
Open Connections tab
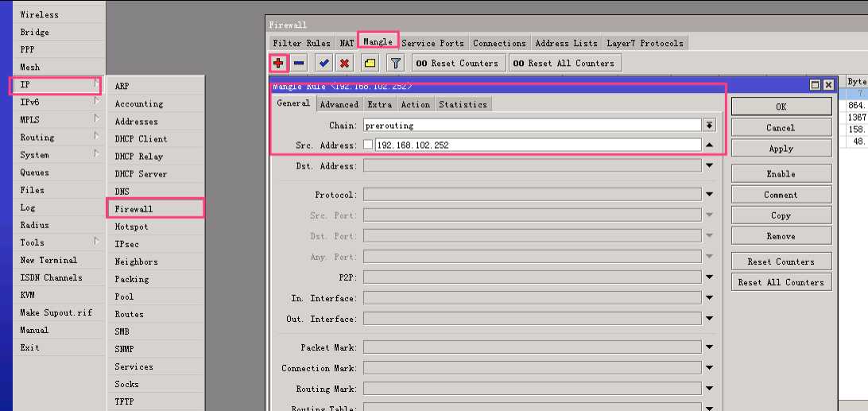click(499, 43)
